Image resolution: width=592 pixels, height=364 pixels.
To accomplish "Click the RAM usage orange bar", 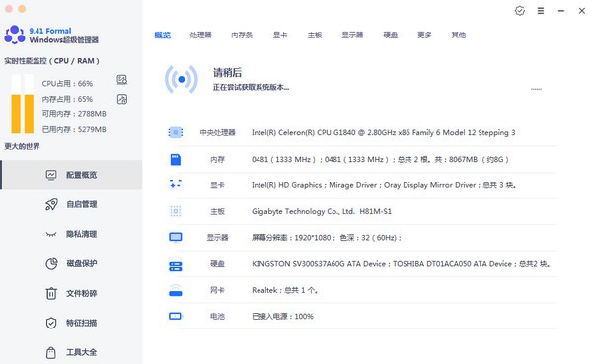I will [29, 113].
